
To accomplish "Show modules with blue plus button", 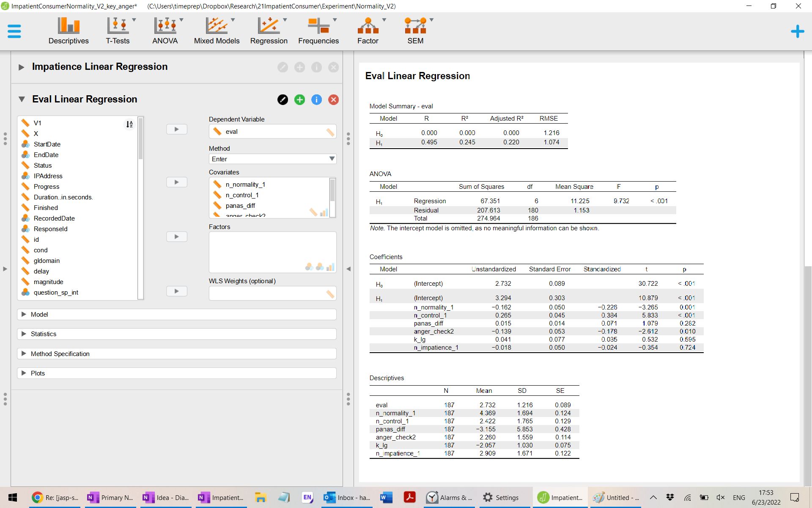I will pyautogui.click(x=797, y=31).
